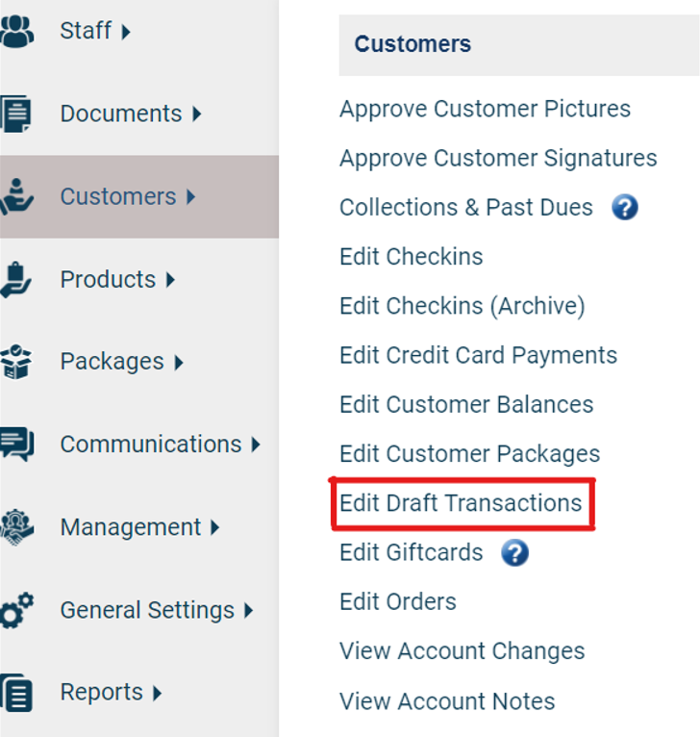Expand the Staff menu arrow
700x737 pixels.
point(126,32)
